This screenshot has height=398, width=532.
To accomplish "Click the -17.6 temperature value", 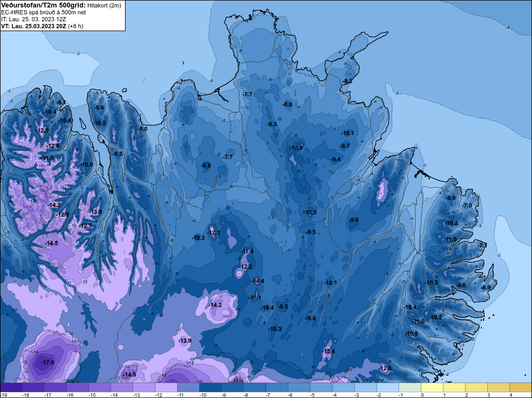I will [47, 362].
